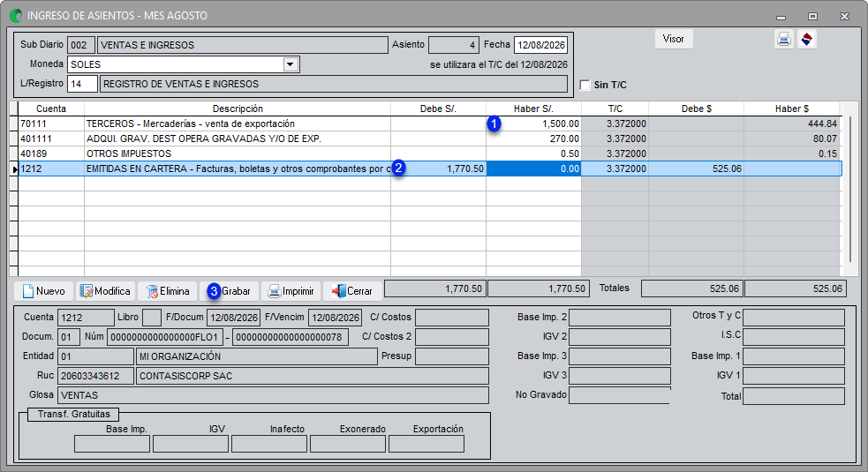This screenshot has height=472, width=868.
Task: Select the Moneda combo box showing SOLES
Action: [x=184, y=64]
